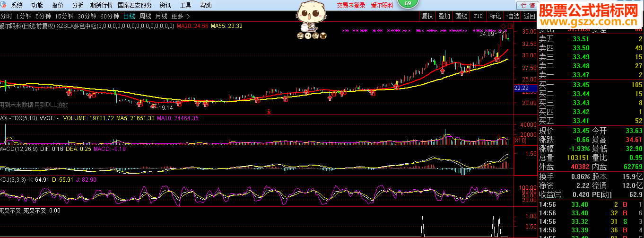644x238 pixels.
Task: Click the application logo icon beside 系统
Action: click(4, 5)
